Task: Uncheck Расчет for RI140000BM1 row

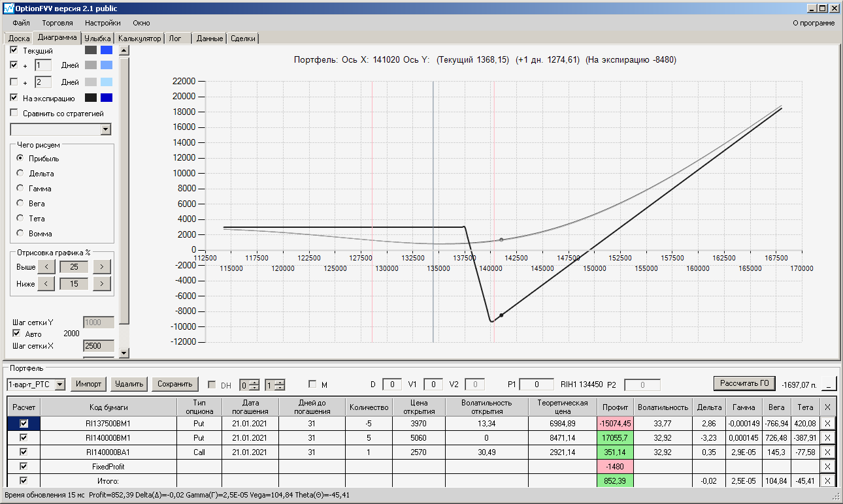Action: (x=24, y=437)
